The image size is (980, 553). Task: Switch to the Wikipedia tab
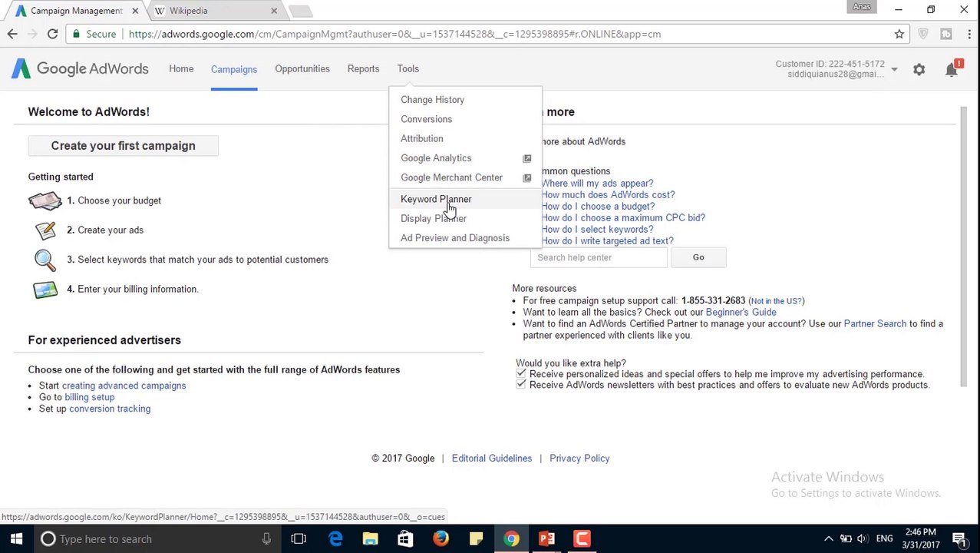215,11
